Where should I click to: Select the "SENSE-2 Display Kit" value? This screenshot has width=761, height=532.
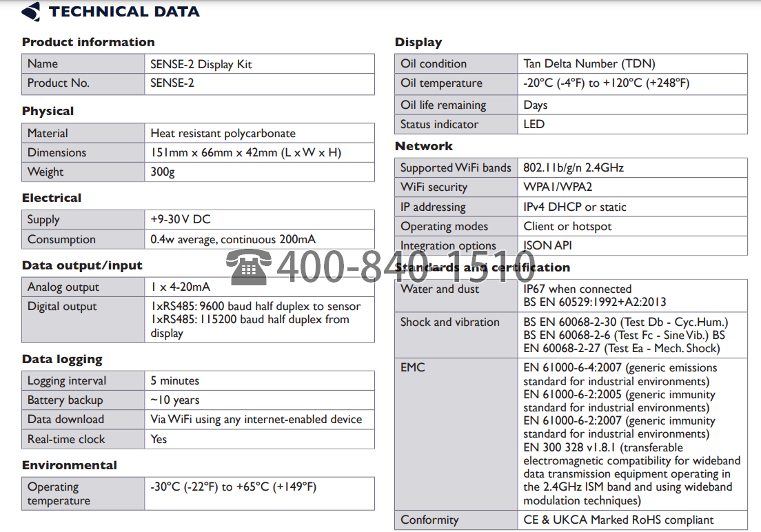click(x=201, y=64)
